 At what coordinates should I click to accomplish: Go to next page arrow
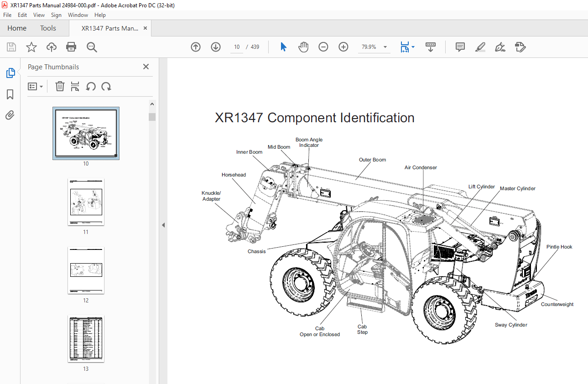[x=216, y=47]
